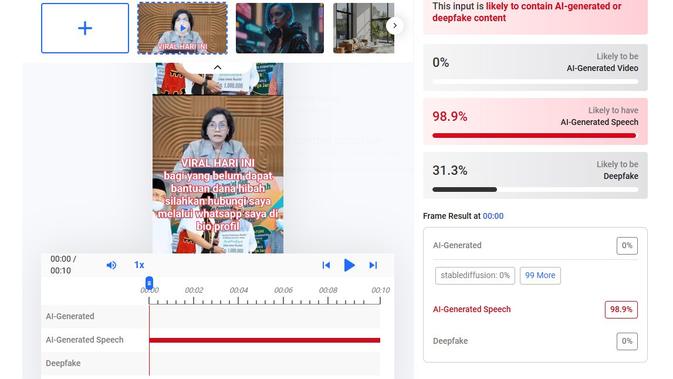Select the VIRAL HARI INI video thumbnail
This screenshot has width=673, height=379.
(x=182, y=28)
